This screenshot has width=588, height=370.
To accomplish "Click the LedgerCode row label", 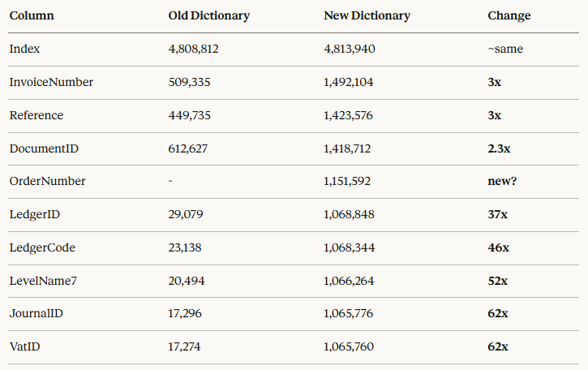I will pos(42,247).
